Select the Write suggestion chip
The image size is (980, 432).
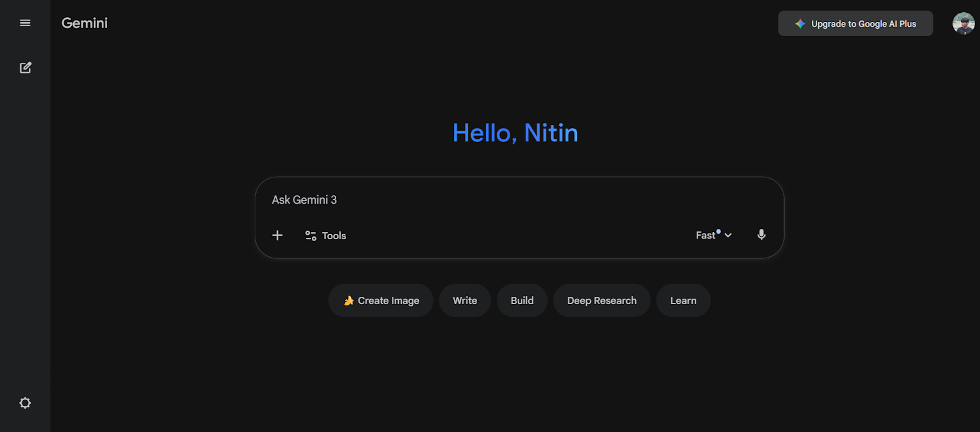coord(465,300)
